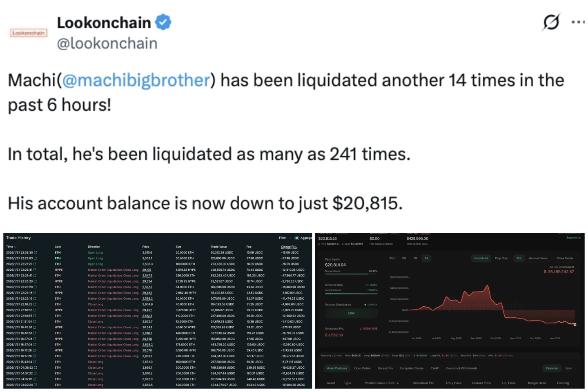The height and width of the screenshot is (392, 588).
Task: Click the @machibigbrother mention link
Action: click(x=136, y=80)
